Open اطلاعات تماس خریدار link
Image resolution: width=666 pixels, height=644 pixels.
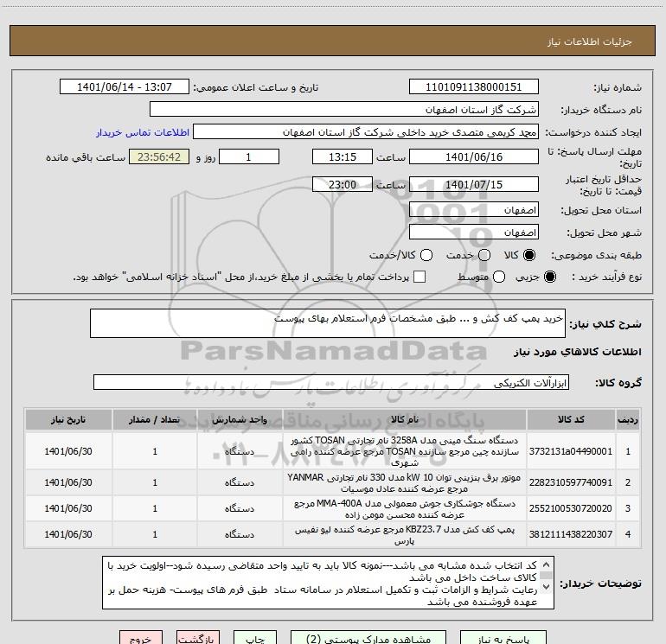tap(143, 132)
